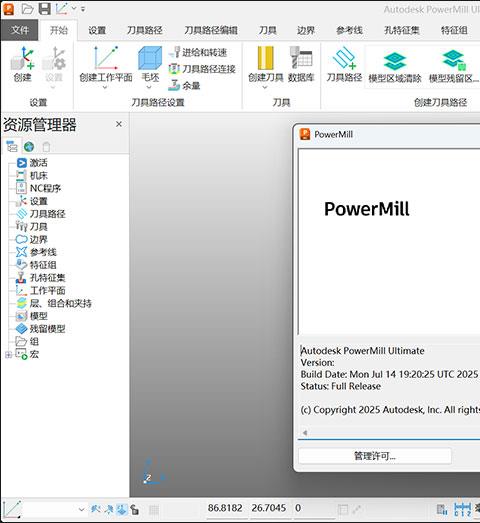480x523 pixels.
Task: Switch to the 参考线 ribbon tab
Action: [x=349, y=30]
